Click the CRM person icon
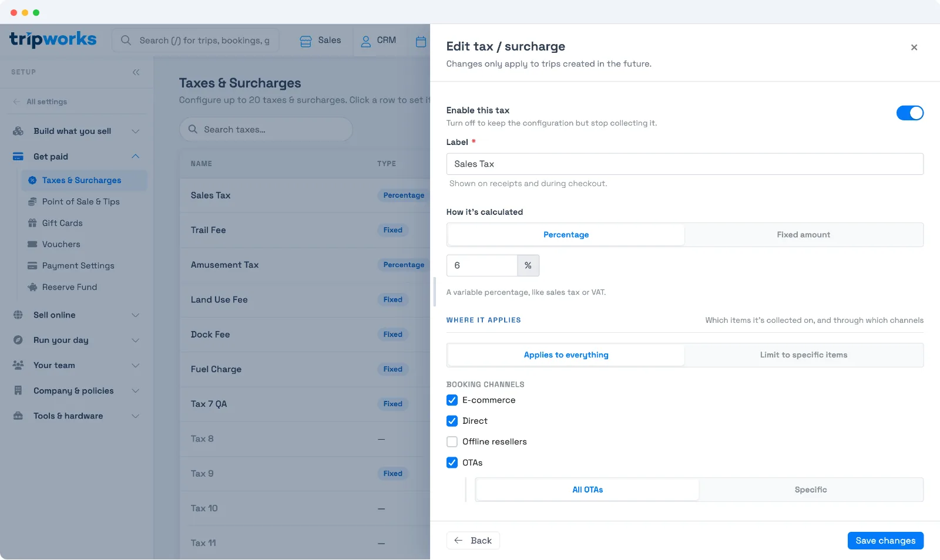This screenshot has height=560, width=940. [x=366, y=41]
